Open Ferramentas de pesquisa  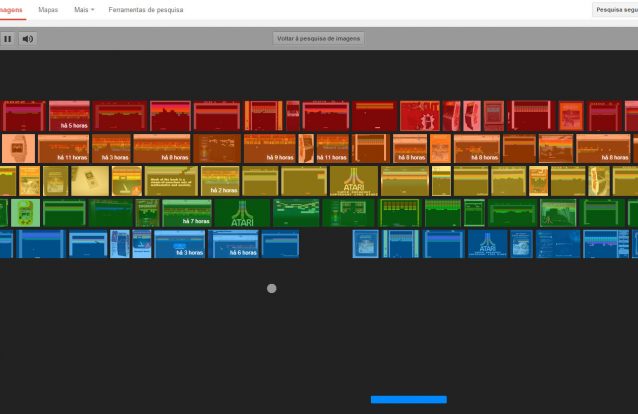(x=146, y=9)
